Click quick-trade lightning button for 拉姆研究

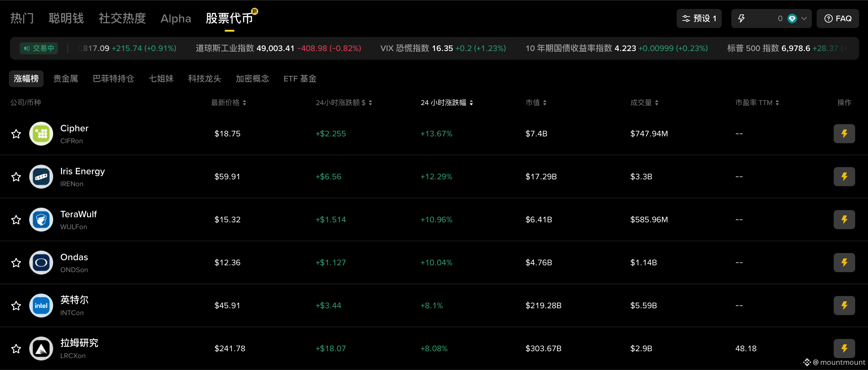(844, 348)
